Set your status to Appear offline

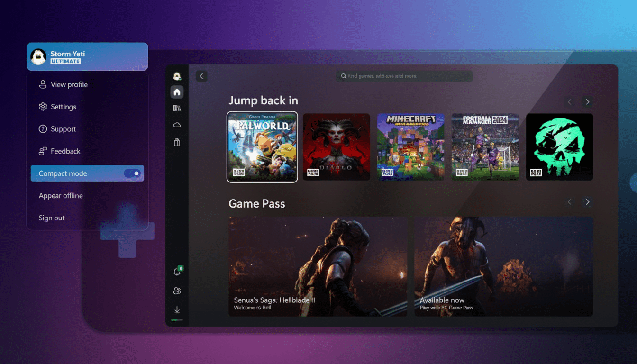pyautogui.click(x=61, y=195)
